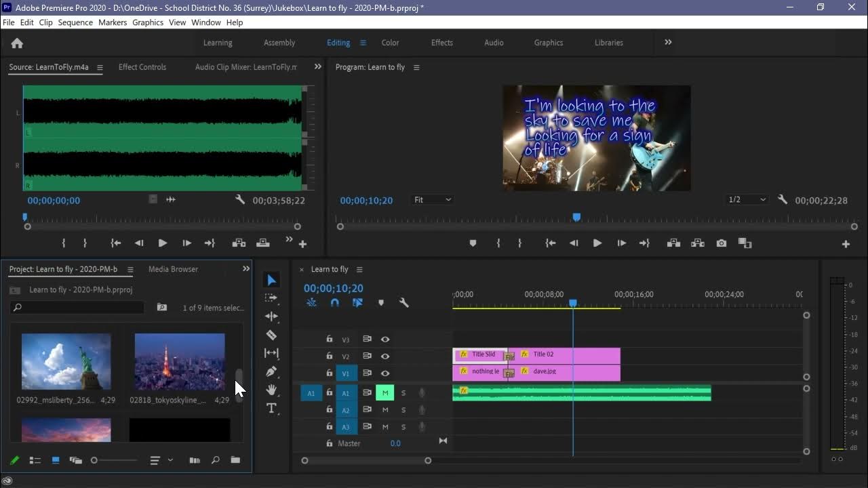Open the 1/2 playback resolution dropdown

click(x=747, y=200)
